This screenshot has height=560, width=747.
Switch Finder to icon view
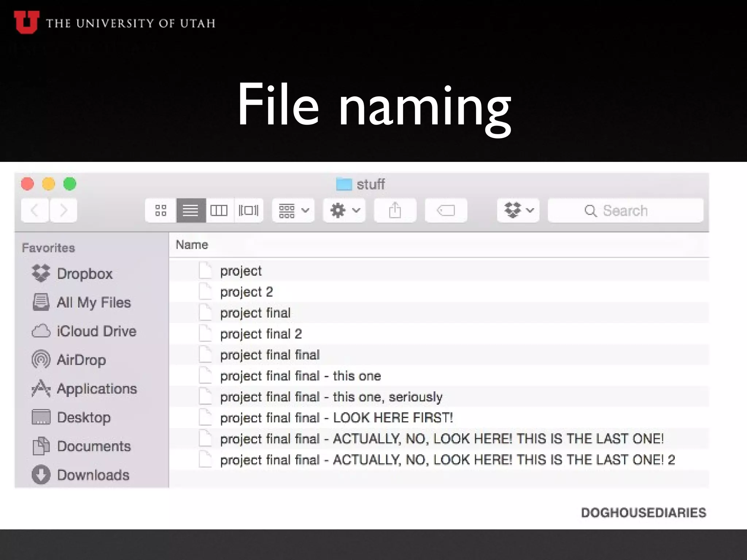[160, 210]
